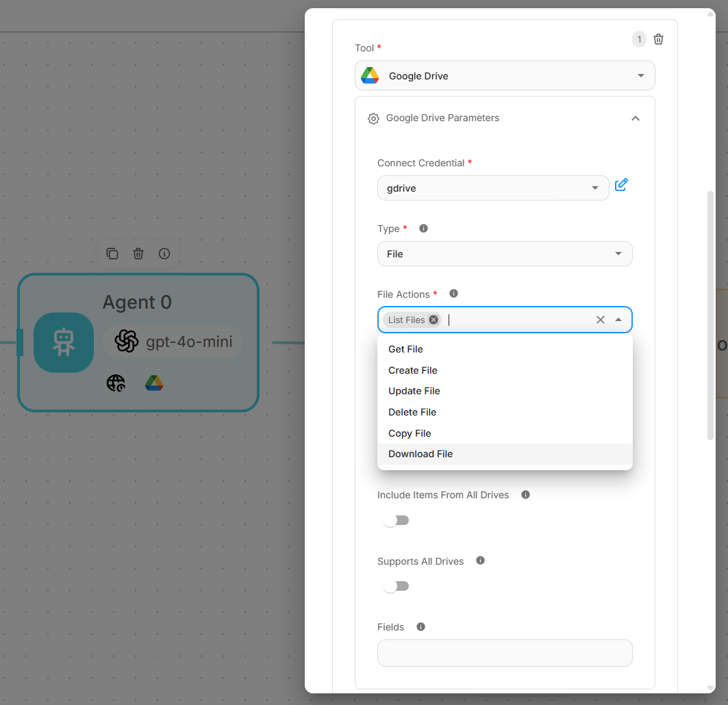728x705 pixels.
Task: Remove the List Files chip
Action: [434, 320]
